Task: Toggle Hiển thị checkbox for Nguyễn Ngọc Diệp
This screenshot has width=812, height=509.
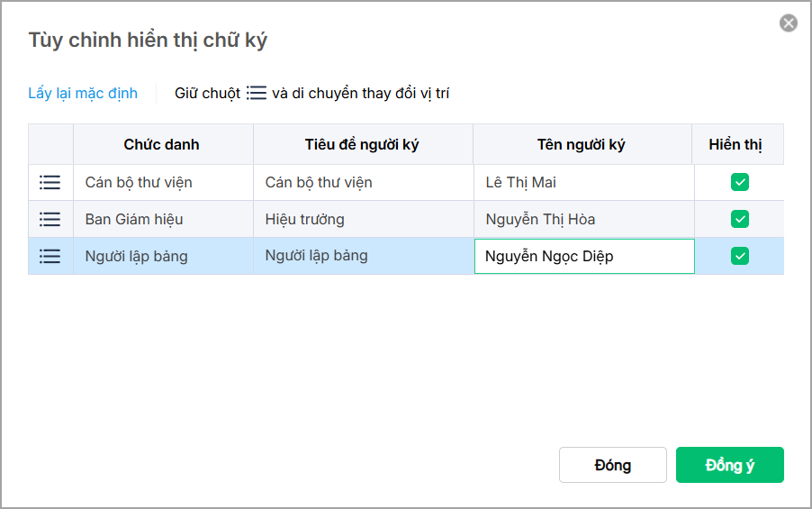Action: (740, 256)
